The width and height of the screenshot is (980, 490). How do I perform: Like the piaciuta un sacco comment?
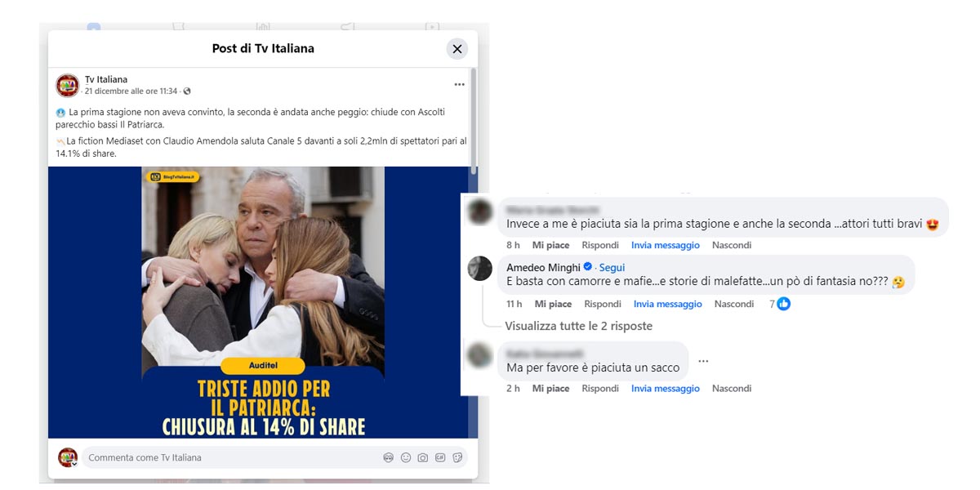point(550,389)
